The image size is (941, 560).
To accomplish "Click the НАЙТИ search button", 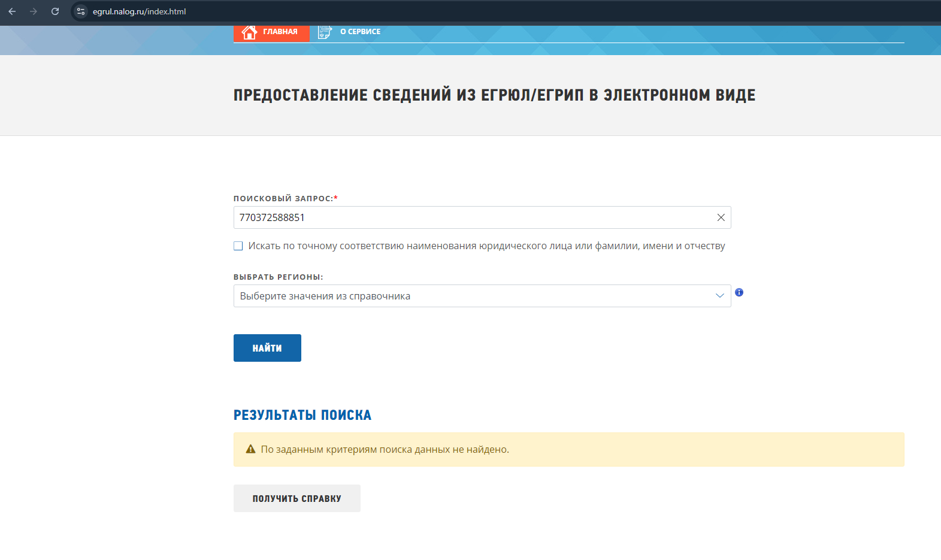I will coord(267,348).
